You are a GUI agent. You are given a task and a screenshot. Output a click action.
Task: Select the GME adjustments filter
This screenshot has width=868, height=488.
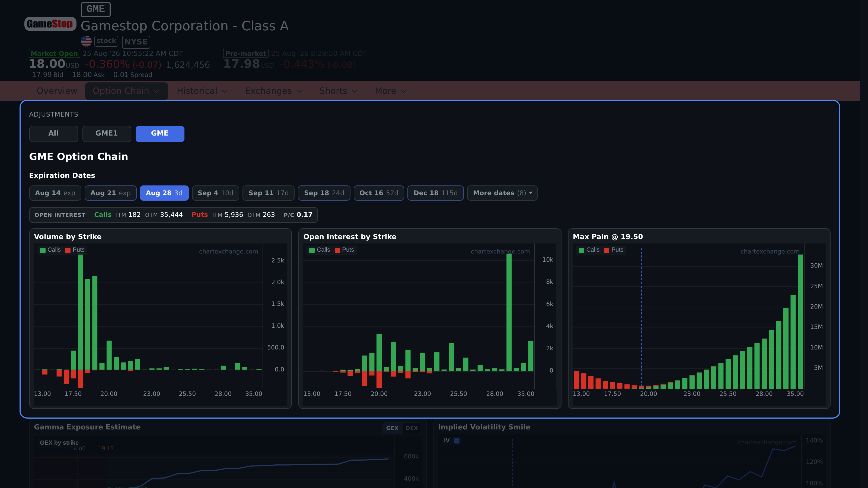(x=160, y=134)
